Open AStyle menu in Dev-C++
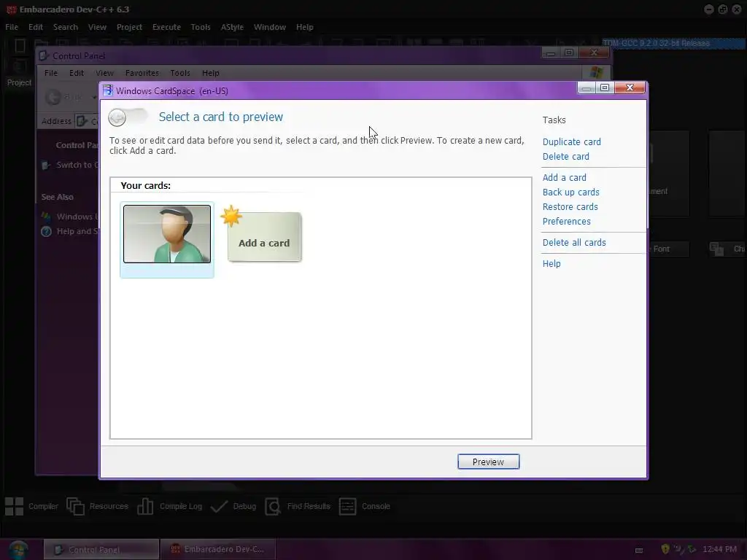Image resolution: width=747 pixels, height=560 pixels. (x=232, y=27)
